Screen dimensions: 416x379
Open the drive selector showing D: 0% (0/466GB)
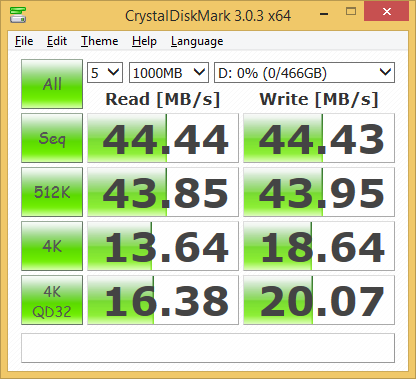(x=304, y=72)
